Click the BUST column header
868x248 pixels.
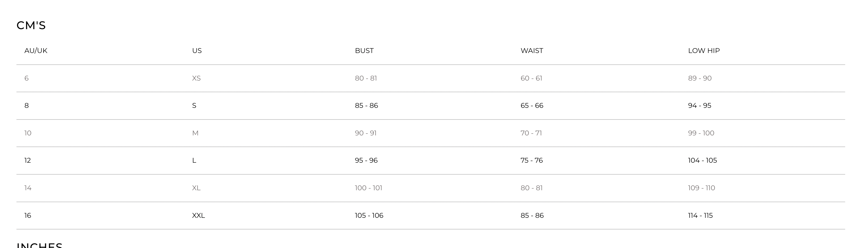click(364, 51)
